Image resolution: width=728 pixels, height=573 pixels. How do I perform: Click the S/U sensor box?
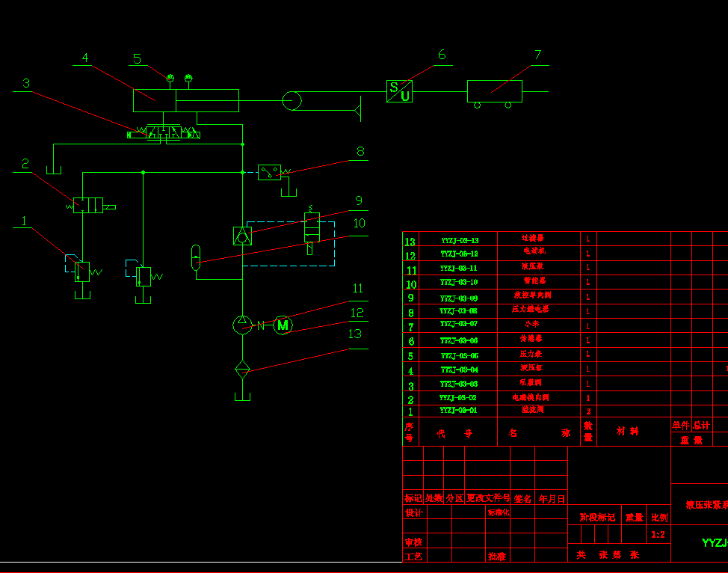(399, 91)
